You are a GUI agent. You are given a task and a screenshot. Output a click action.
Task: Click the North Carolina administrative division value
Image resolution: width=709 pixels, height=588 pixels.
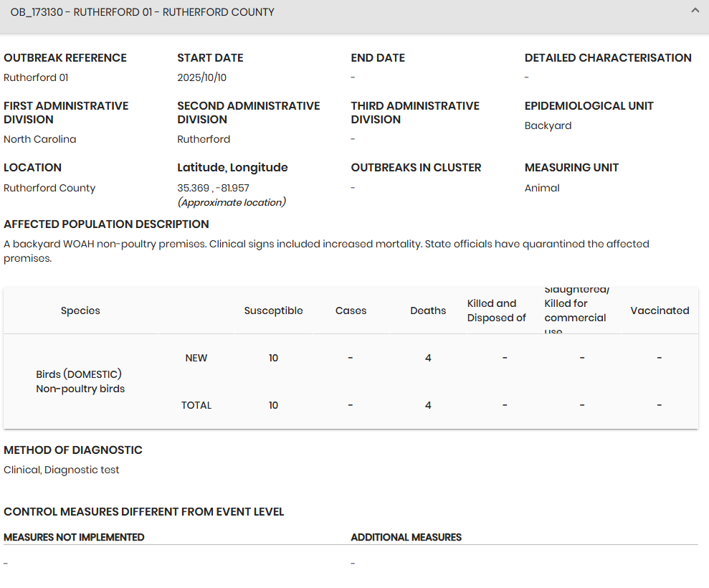(39, 139)
